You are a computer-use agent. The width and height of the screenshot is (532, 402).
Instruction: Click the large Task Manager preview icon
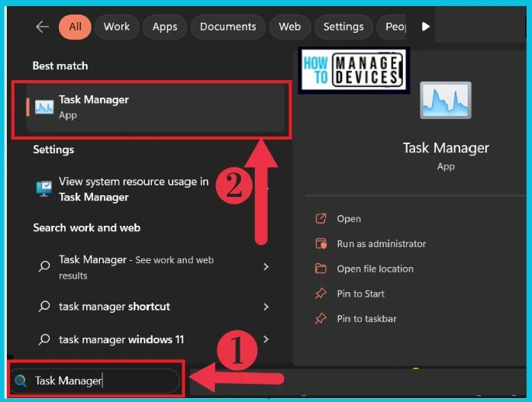[x=446, y=101]
